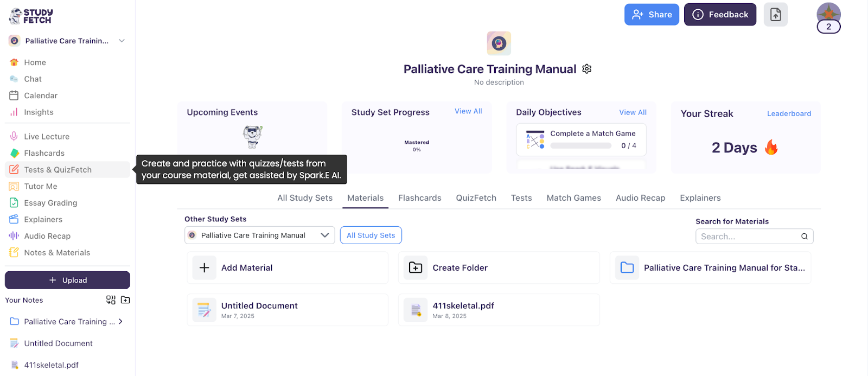Click the Upload button
The width and height of the screenshot is (868, 376).
(67, 281)
